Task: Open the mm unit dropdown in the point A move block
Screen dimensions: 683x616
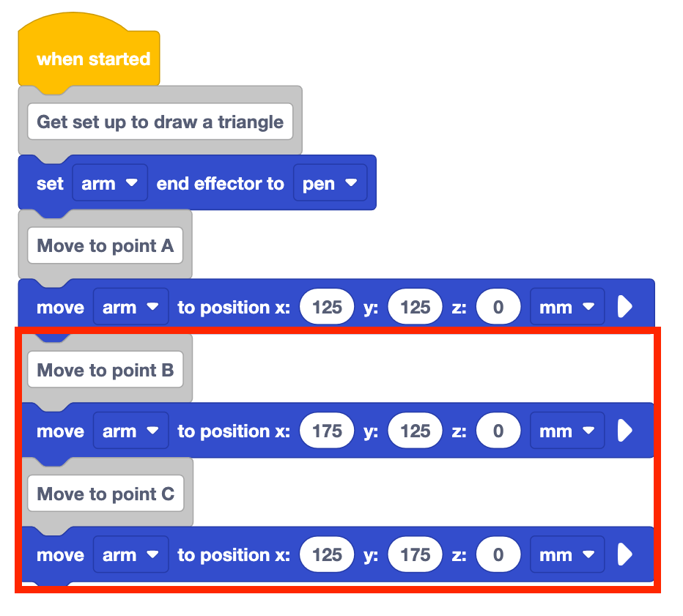Action: [566, 308]
